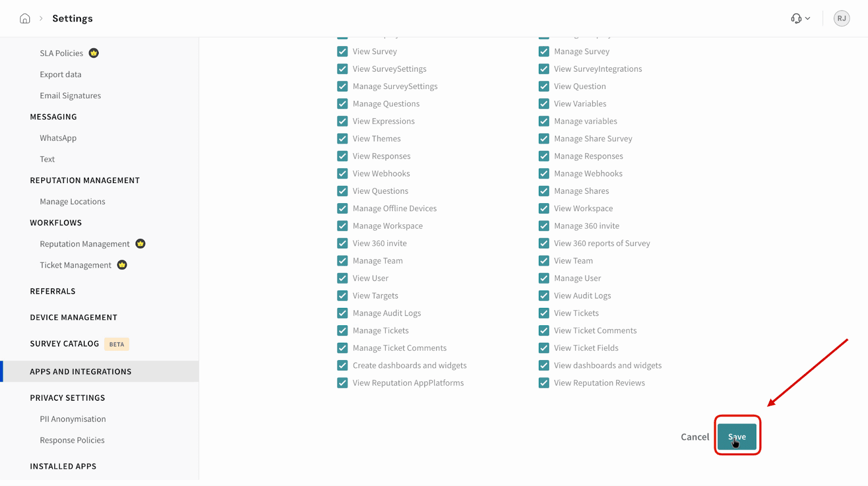This screenshot has width=868, height=486.
Task: Click the Save button
Action: 737,437
